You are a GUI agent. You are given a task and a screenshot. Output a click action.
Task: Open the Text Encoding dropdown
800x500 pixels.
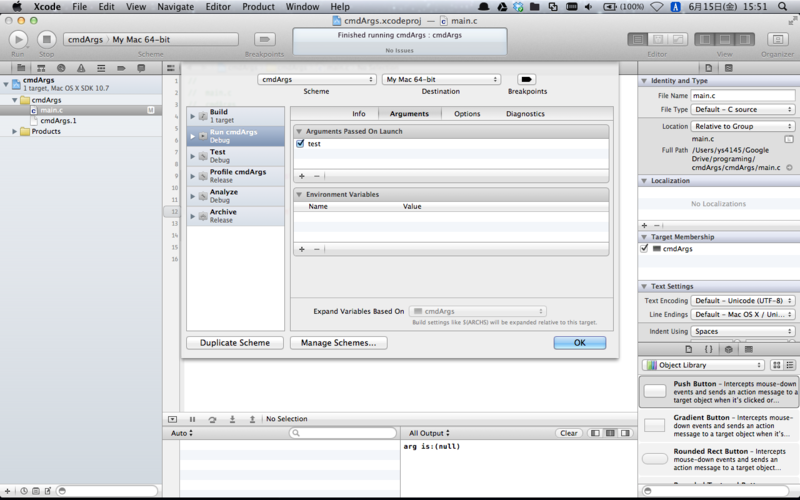pos(742,301)
